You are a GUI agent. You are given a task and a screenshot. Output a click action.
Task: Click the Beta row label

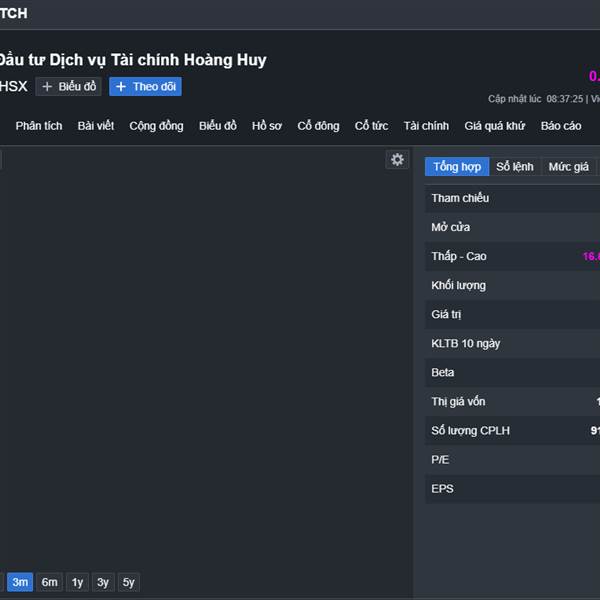[x=443, y=373]
